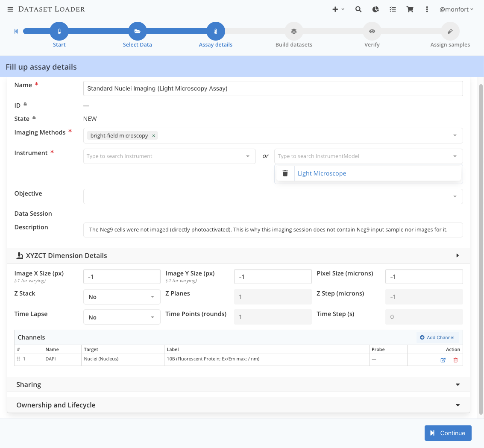Click the ID lock icon
Screen dimensions: 484x448
tap(25, 104)
